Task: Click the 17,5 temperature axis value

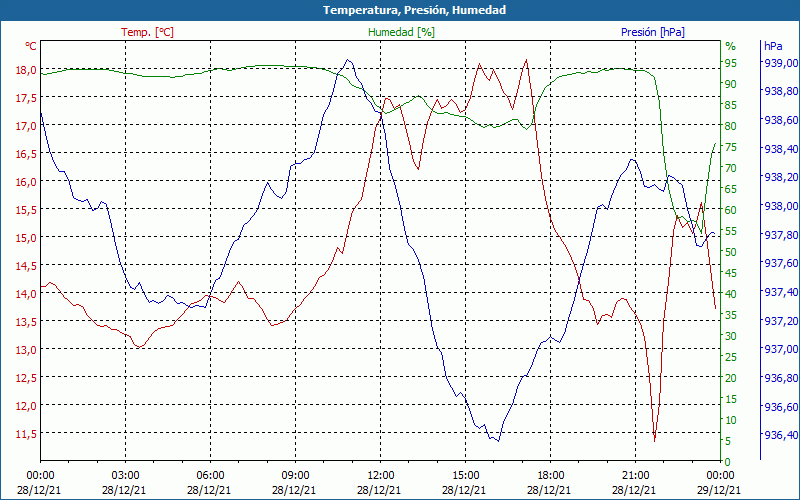Action: click(x=25, y=98)
